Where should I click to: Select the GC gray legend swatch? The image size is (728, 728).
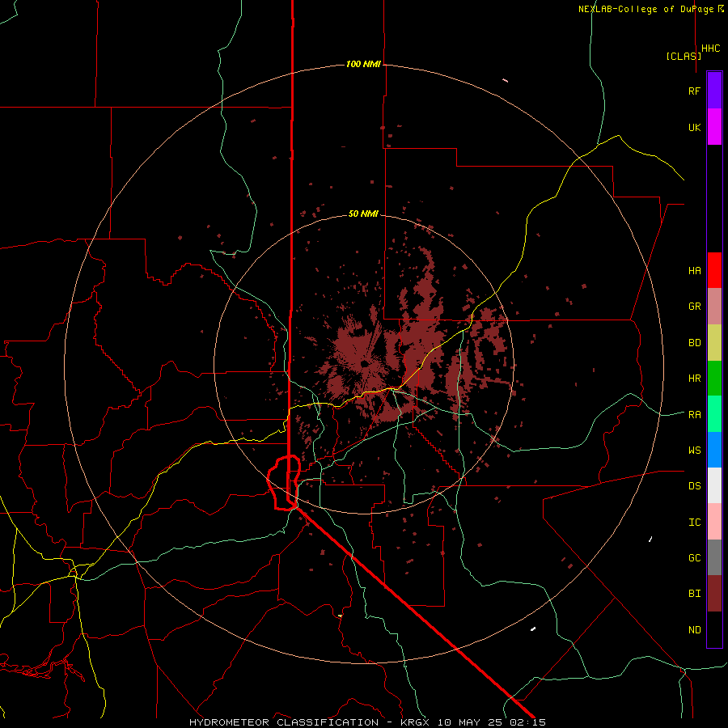tap(714, 557)
